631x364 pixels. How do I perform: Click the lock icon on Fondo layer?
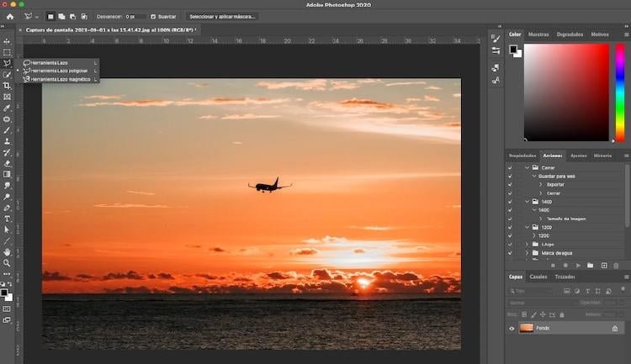click(x=614, y=328)
